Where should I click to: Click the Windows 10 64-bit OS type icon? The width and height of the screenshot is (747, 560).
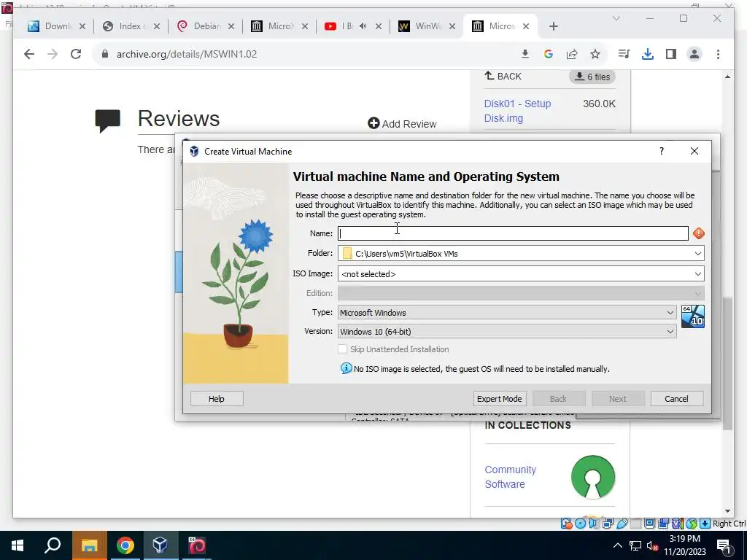[x=693, y=316]
